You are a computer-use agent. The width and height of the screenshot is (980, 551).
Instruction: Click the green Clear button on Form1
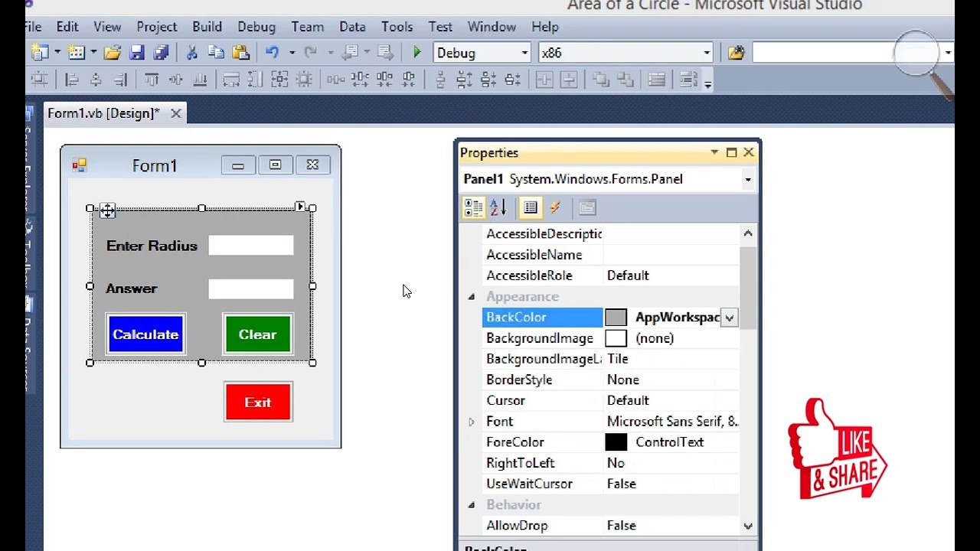point(258,334)
